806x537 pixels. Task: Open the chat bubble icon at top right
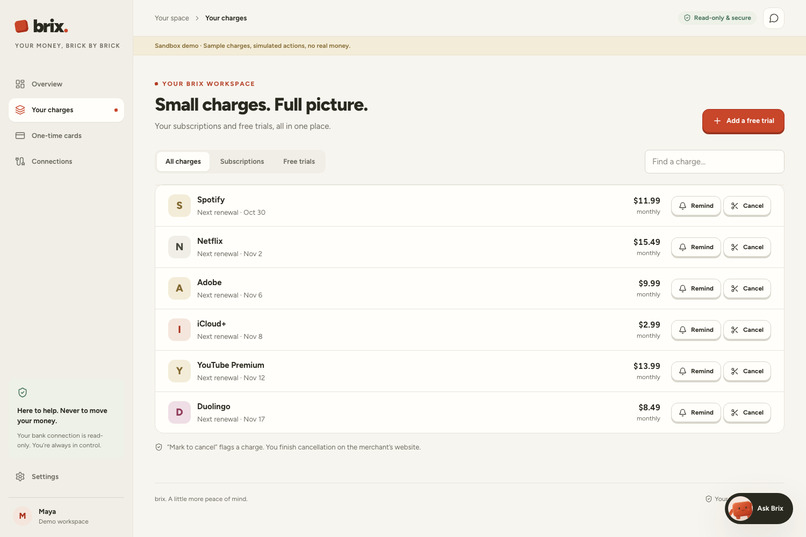tap(774, 18)
